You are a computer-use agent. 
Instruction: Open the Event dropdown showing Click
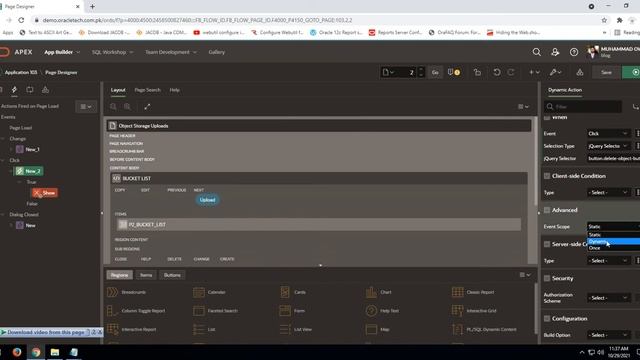coord(608,133)
